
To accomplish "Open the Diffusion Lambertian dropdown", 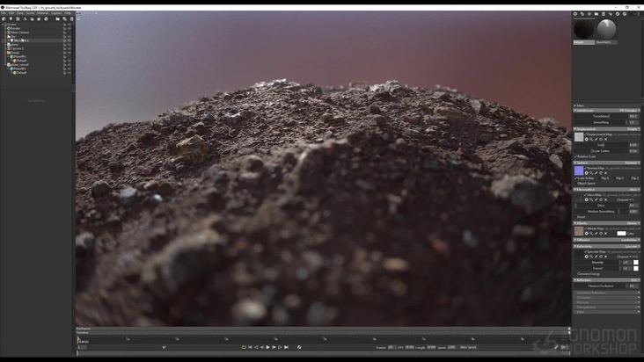I will (631, 240).
